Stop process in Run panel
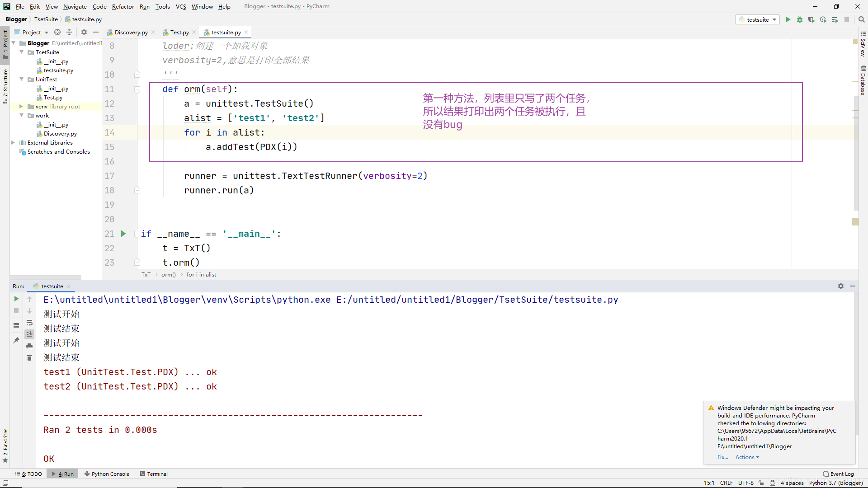Image resolution: width=868 pixels, height=488 pixels. (16, 310)
